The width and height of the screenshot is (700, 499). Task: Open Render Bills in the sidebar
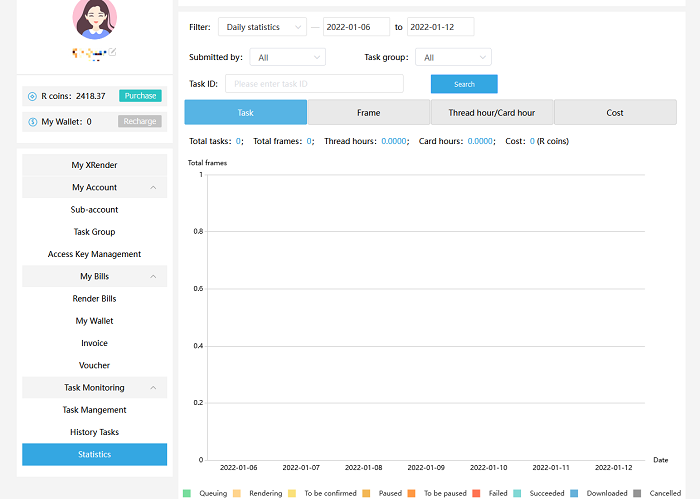click(94, 299)
